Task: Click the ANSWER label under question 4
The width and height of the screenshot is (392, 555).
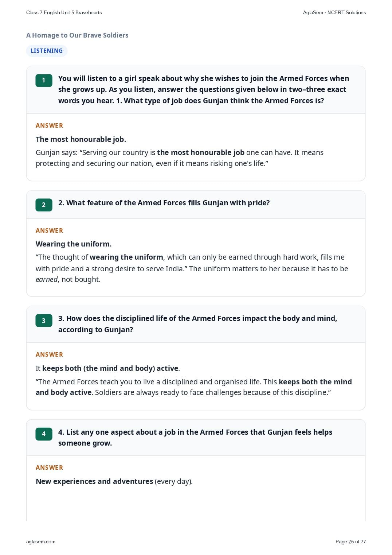Action: pos(49,467)
